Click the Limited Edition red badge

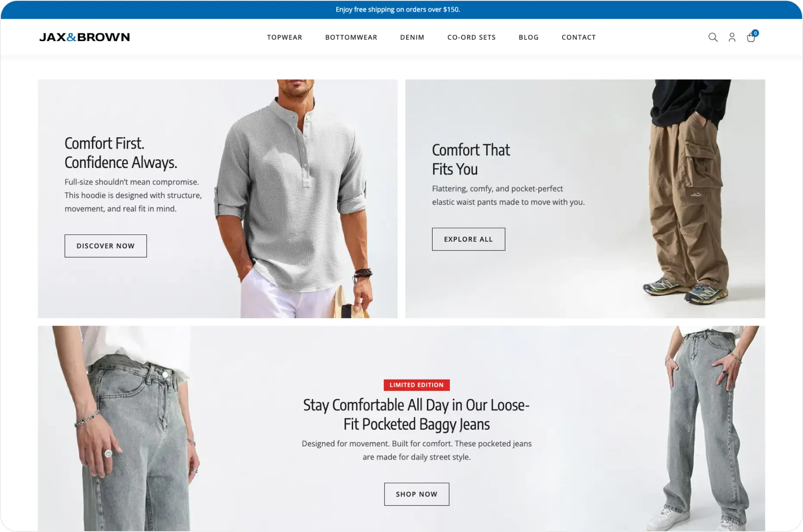coord(417,385)
